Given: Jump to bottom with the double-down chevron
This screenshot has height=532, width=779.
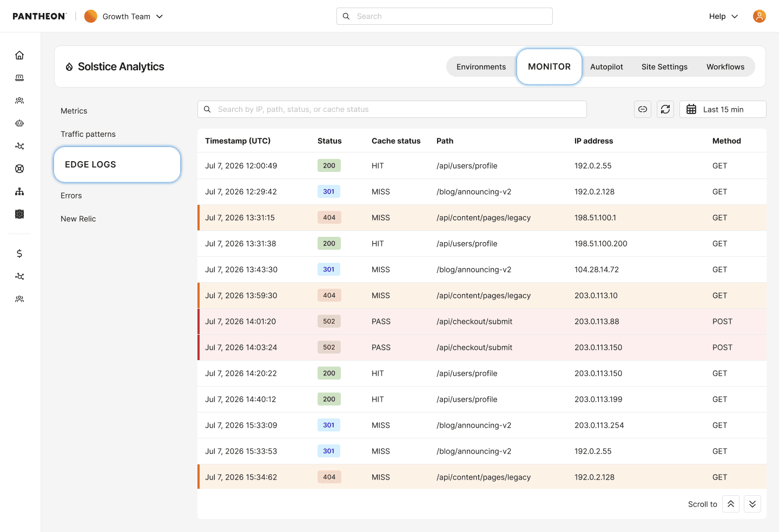Looking at the screenshot, I should coord(752,504).
